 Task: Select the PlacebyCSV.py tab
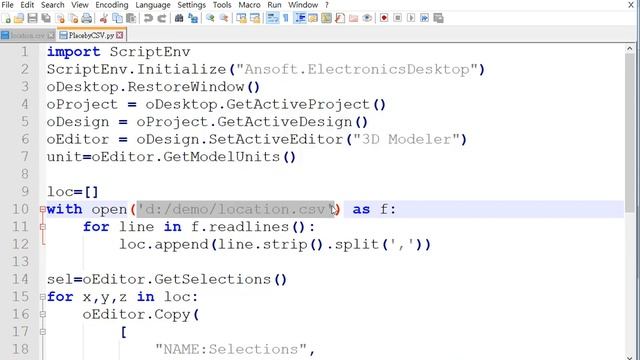point(91,35)
